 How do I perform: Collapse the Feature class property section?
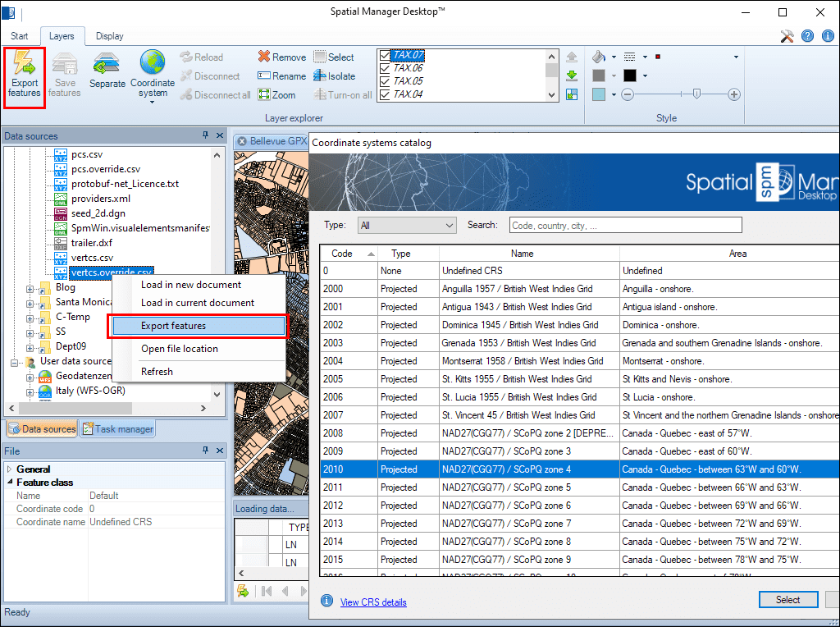[x=10, y=483]
